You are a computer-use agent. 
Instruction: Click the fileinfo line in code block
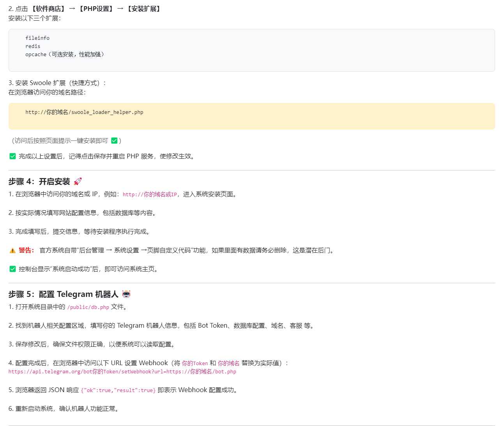[37, 38]
